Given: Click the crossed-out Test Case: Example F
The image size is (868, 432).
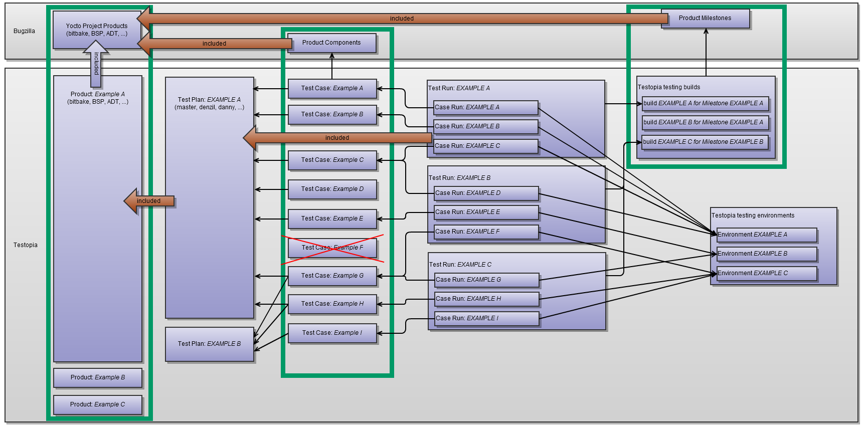Looking at the screenshot, I should click(332, 248).
